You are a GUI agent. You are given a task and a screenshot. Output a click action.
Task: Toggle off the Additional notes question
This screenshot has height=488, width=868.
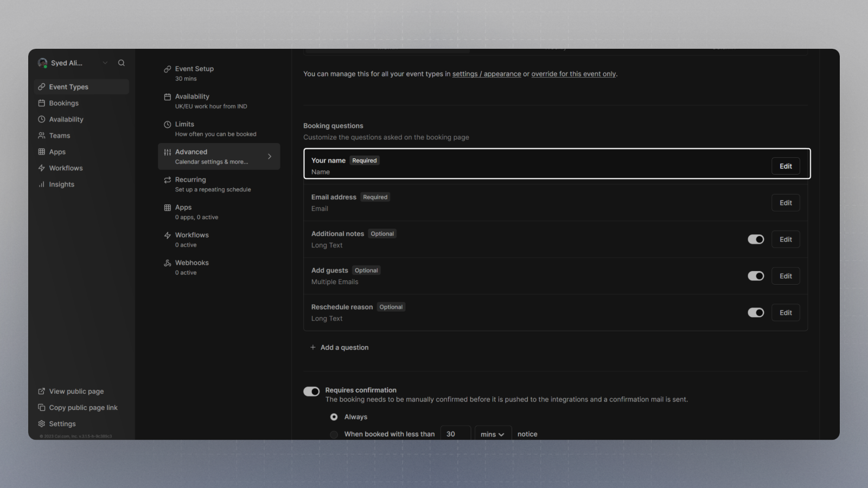(x=756, y=239)
